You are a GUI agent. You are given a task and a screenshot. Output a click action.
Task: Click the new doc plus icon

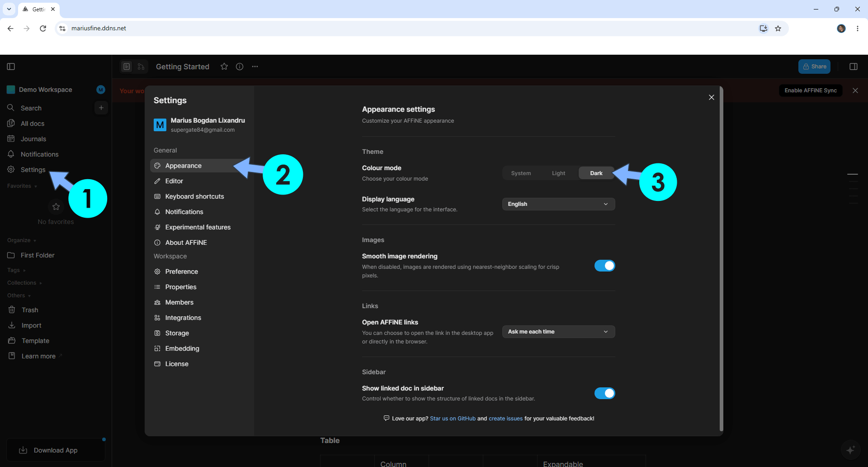101,108
